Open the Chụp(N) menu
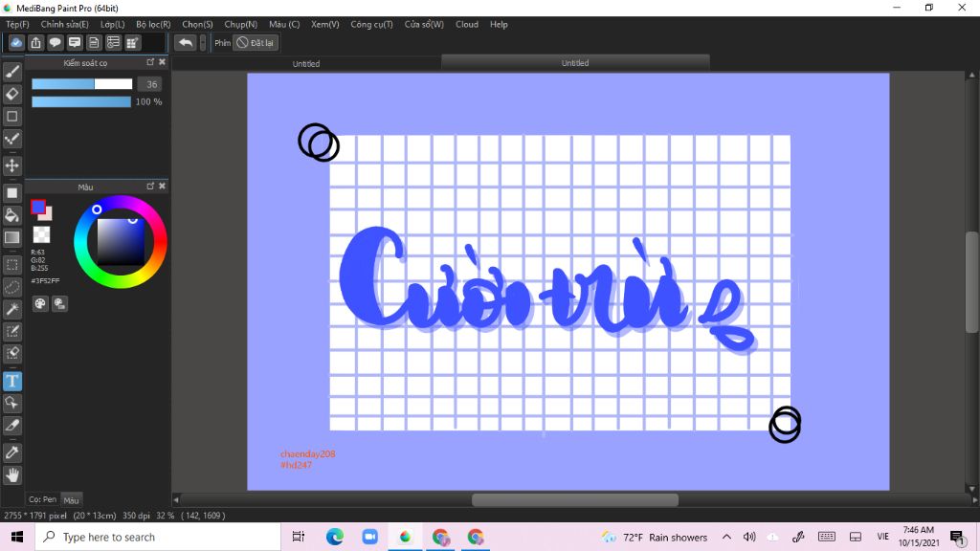Viewport: 980px width, 551px height. (240, 24)
